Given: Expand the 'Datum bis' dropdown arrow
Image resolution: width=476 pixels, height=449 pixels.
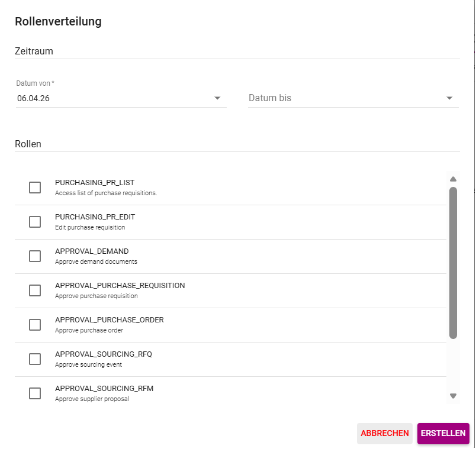Looking at the screenshot, I should click(449, 98).
